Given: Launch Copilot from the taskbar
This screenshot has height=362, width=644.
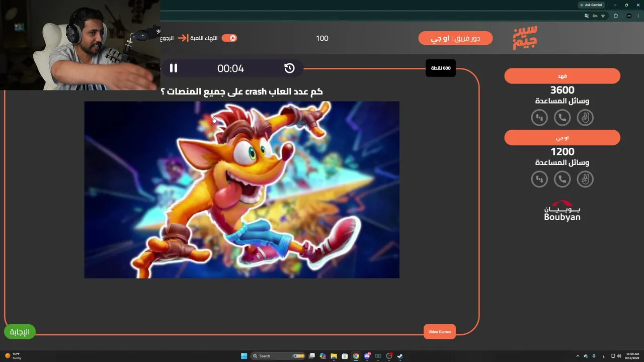Looking at the screenshot, I should tap(323, 356).
